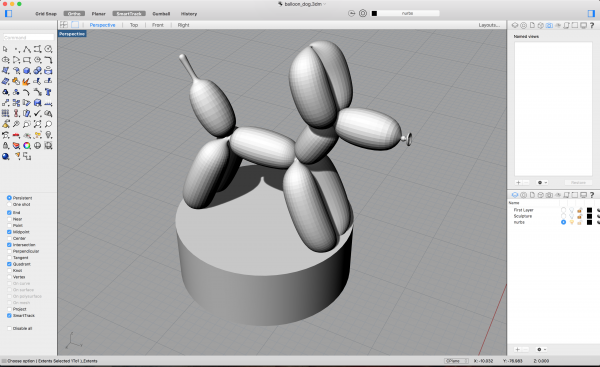Open the help question mark in upper panel
Screen dimensions: 600x367
(592, 25)
